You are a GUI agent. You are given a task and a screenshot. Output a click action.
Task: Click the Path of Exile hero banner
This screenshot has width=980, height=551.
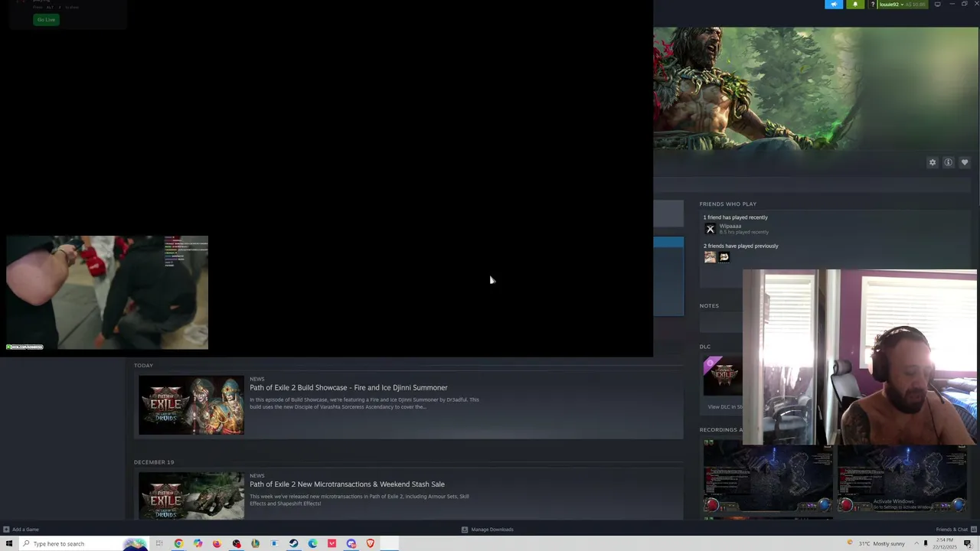coord(816,89)
